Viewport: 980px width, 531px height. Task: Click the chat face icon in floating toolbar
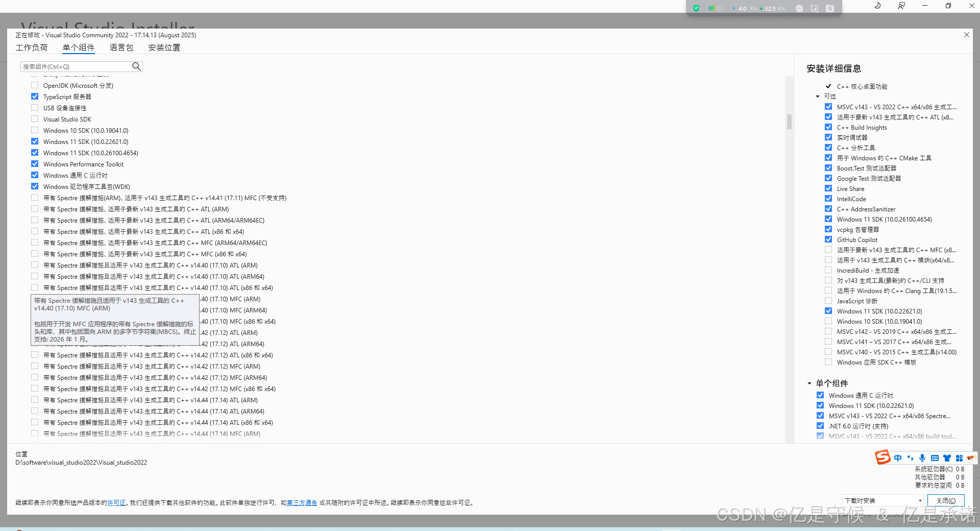pos(799,8)
